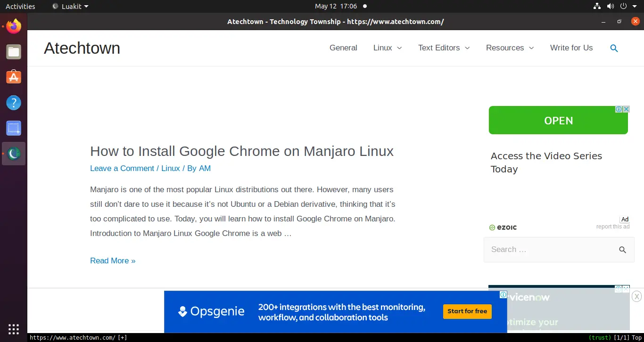Open the Resources menu item

tap(505, 48)
